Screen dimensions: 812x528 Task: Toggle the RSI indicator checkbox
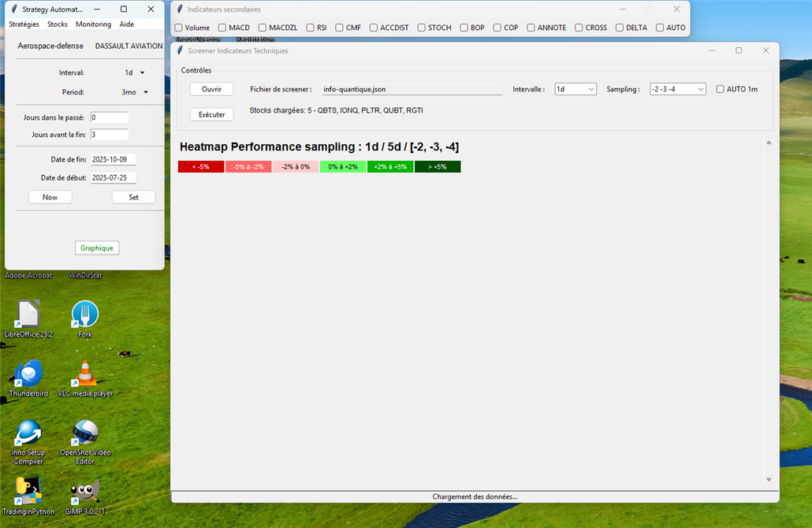pyautogui.click(x=311, y=28)
